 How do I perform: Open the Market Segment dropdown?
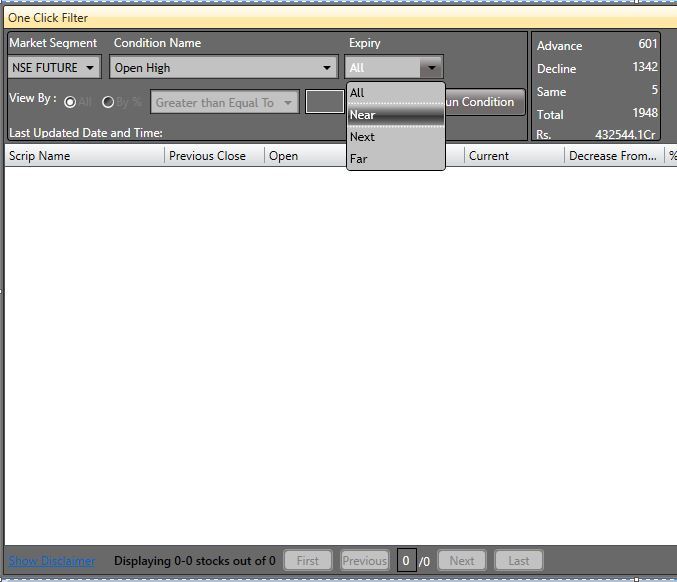point(54,68)
